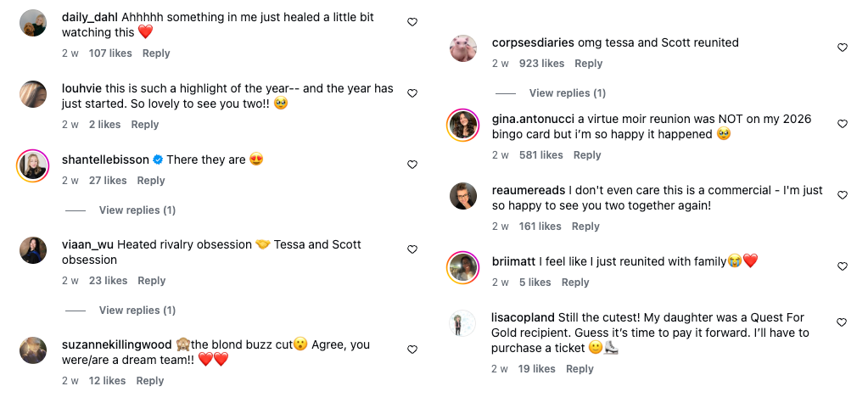Heart reaumereads' commercial comment
Screen dimensions: 868x403
(x=843, y=195)
